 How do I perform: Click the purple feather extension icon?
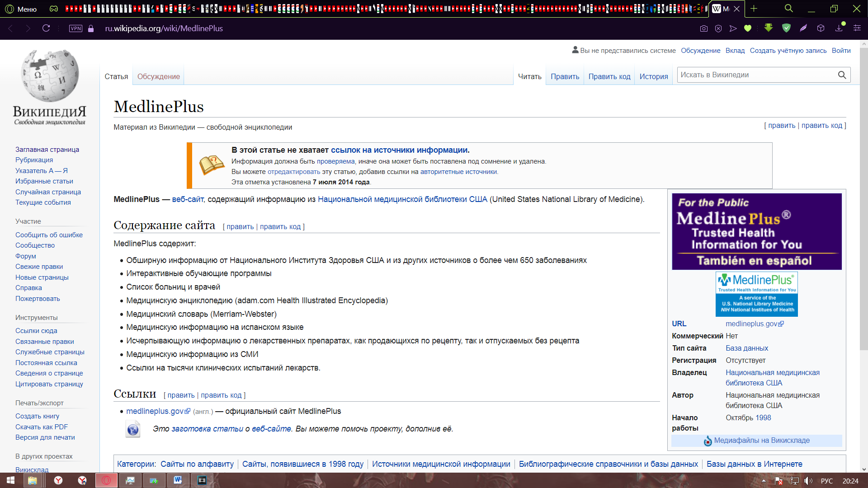click(803, 28)
